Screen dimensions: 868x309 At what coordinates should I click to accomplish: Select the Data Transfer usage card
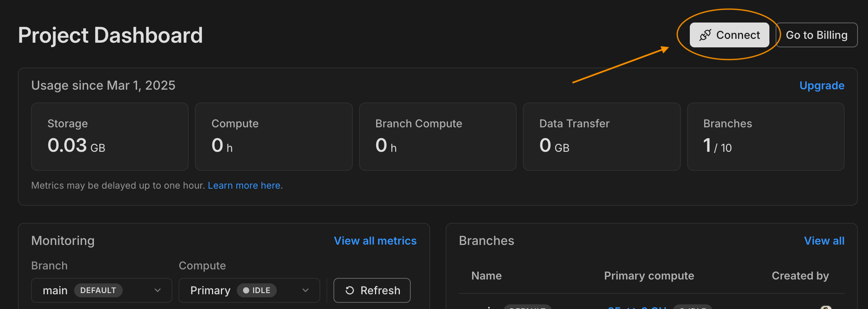(x=602, y=137)
